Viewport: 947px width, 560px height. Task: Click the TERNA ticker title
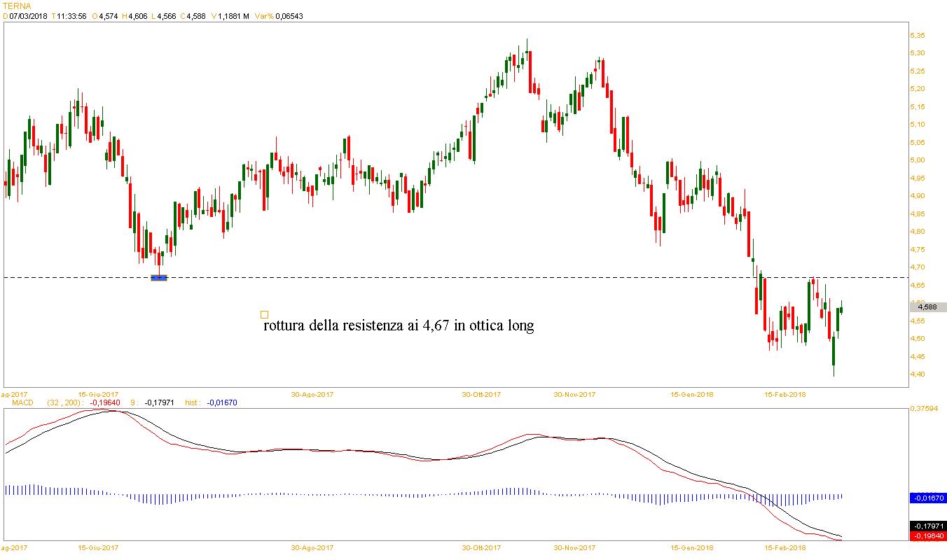(18, 6)
